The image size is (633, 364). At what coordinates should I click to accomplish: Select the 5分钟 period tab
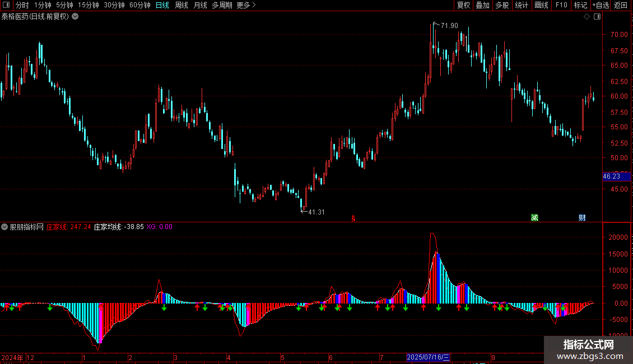pos(64,5)
